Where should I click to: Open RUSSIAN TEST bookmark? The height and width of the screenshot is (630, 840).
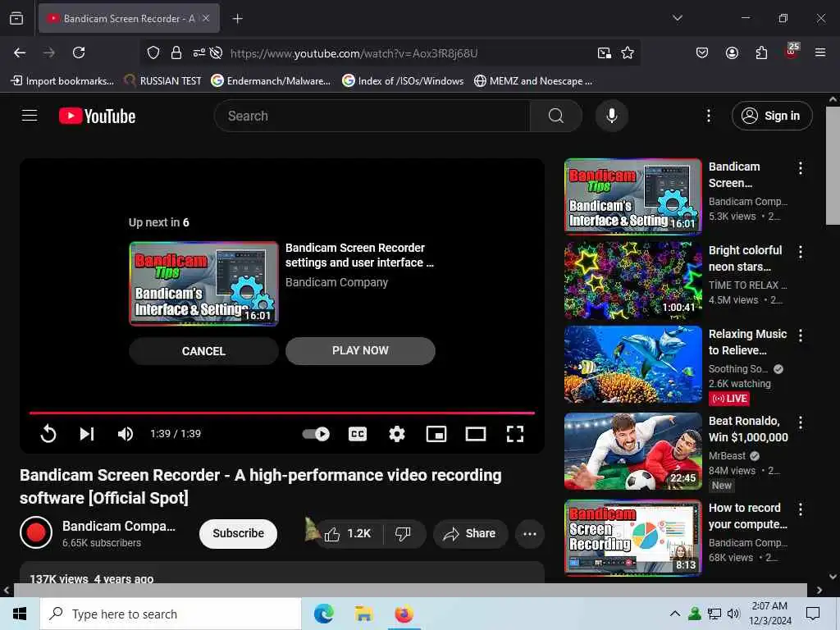pos(163,81)
